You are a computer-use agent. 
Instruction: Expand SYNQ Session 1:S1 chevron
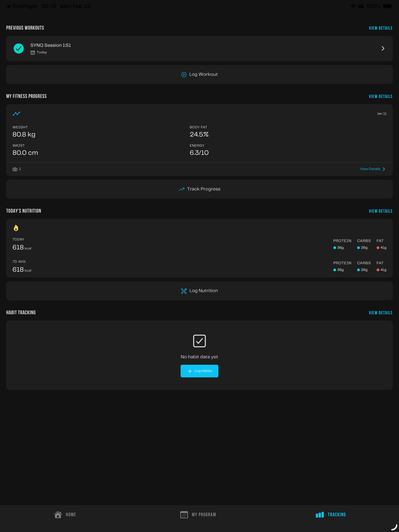(383, 48)
